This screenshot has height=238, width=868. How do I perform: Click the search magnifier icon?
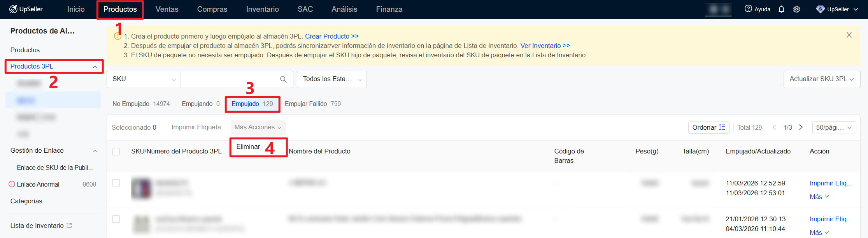tap(283, 79)
